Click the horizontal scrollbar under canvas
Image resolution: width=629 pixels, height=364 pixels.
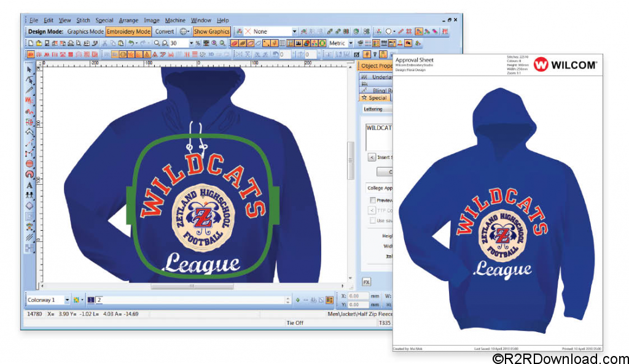tap(192, 286)
